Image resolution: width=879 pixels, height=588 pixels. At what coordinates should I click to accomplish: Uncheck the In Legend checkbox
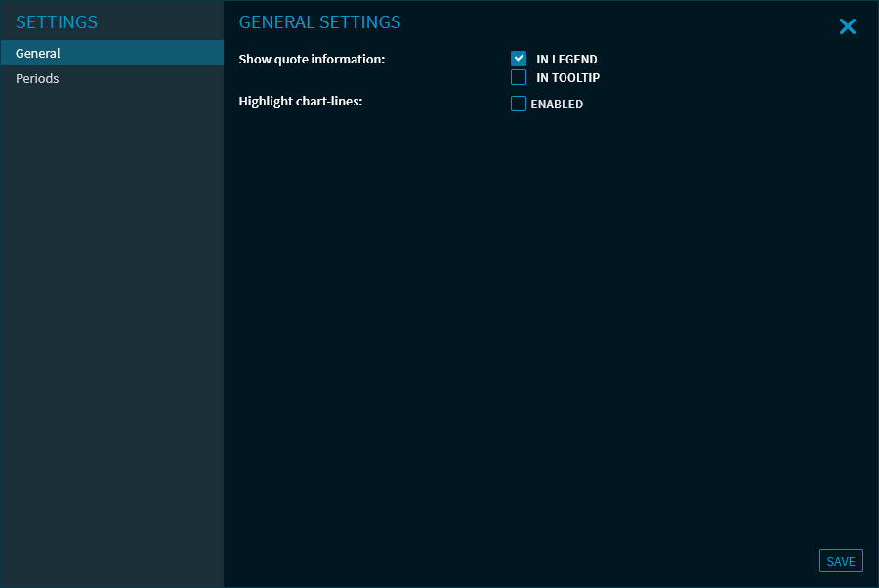[x=519, y=59]
